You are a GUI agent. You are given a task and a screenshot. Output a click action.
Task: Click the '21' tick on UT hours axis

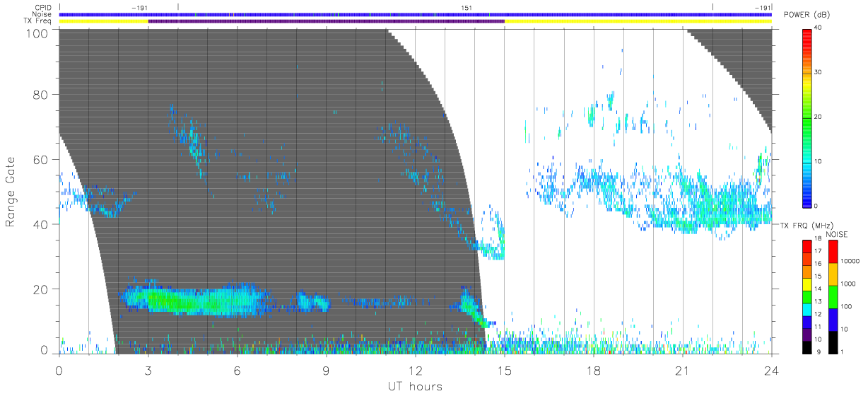tap(682, 369)
